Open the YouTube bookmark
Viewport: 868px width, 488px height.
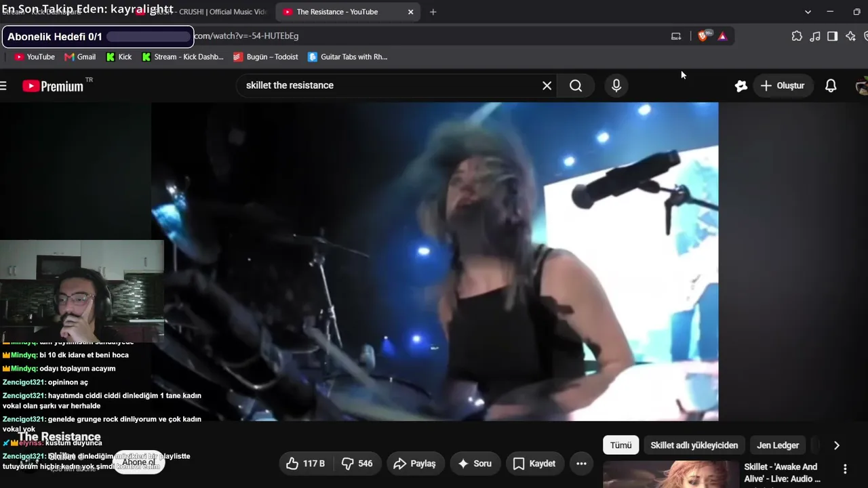point(35,57)
